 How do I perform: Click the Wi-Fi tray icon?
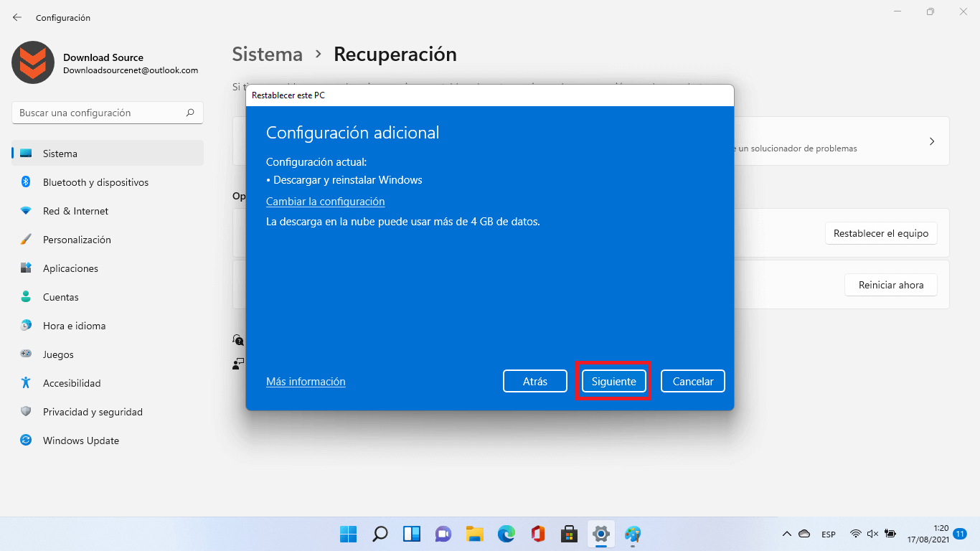coord(856,534)
